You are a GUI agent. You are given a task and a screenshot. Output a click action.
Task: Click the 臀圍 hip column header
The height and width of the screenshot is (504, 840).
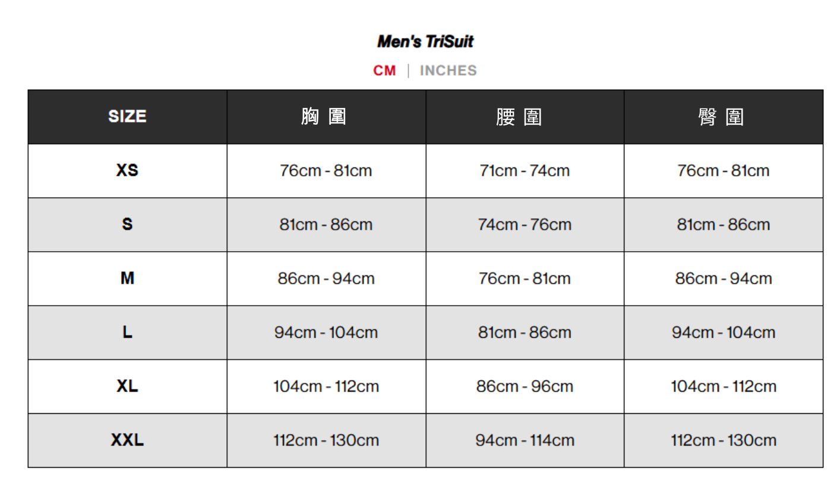pos(721,117)
